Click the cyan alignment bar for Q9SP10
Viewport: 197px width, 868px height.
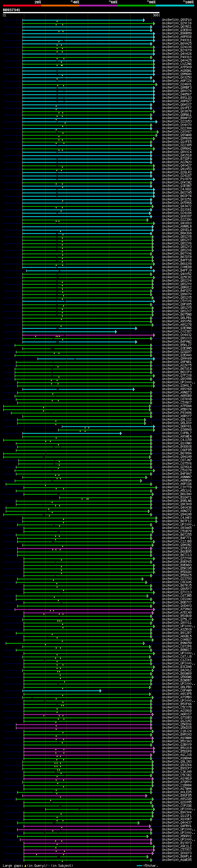tap(83, 20)
